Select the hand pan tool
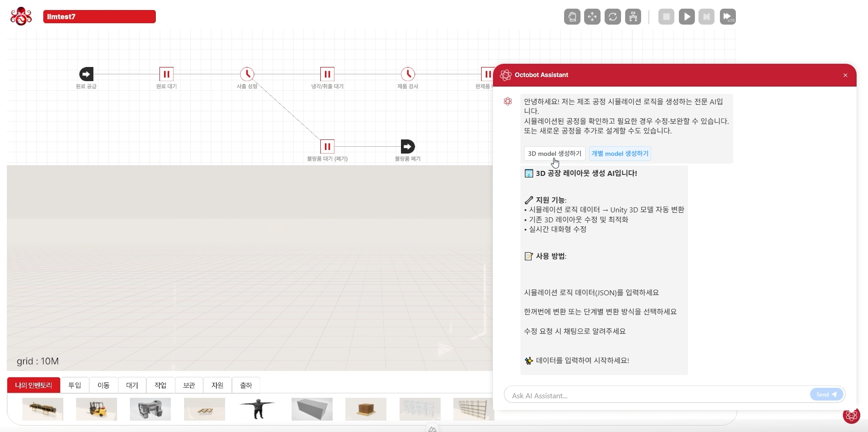The height and width of the screenshot is (432, 868). [x=572, y=17]
